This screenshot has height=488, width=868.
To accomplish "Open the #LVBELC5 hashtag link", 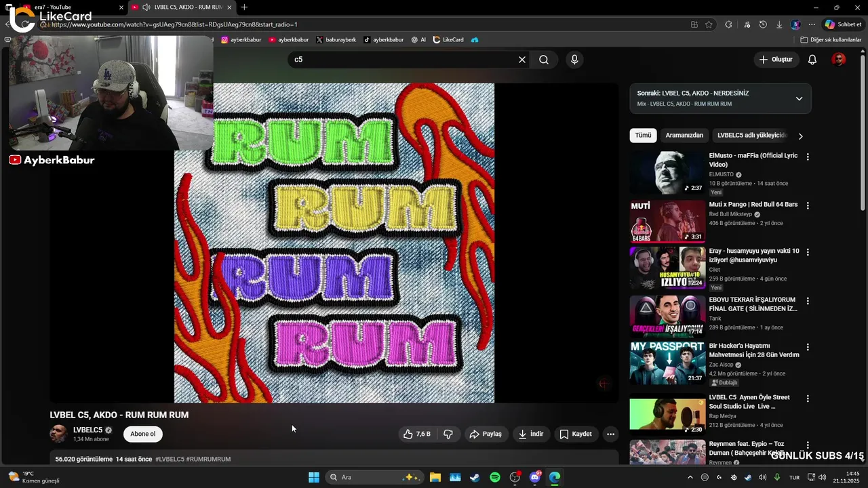I will (x=170, y=459).
